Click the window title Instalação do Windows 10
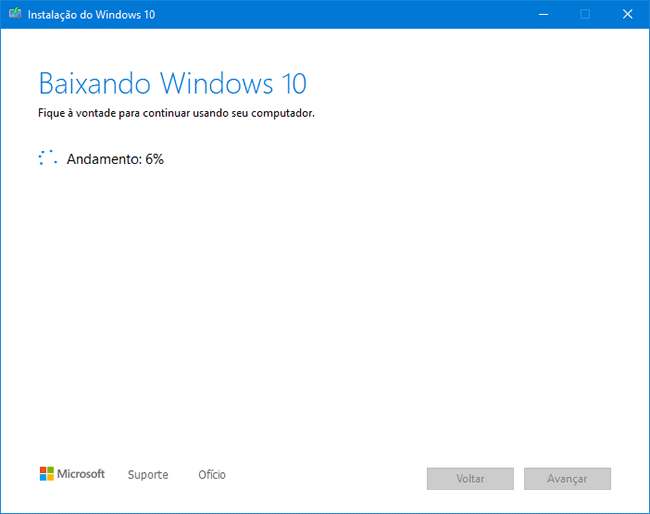Image resolution: width=650 pixels, height=514 pixels. (91, 15)
